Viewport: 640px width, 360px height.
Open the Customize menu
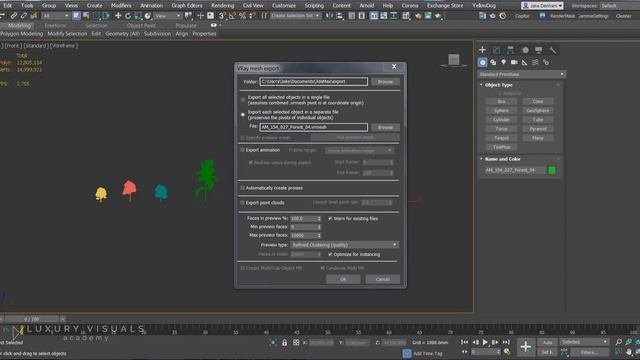coord(284,6)
